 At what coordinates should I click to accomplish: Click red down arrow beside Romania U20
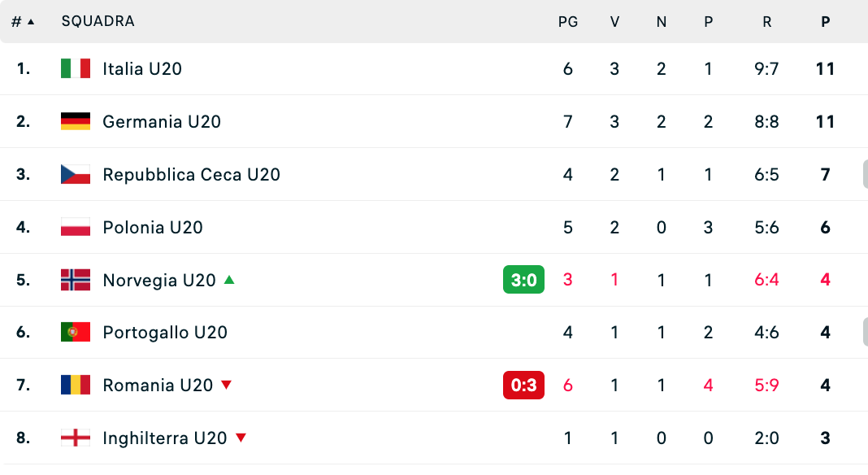pos(227,385)
